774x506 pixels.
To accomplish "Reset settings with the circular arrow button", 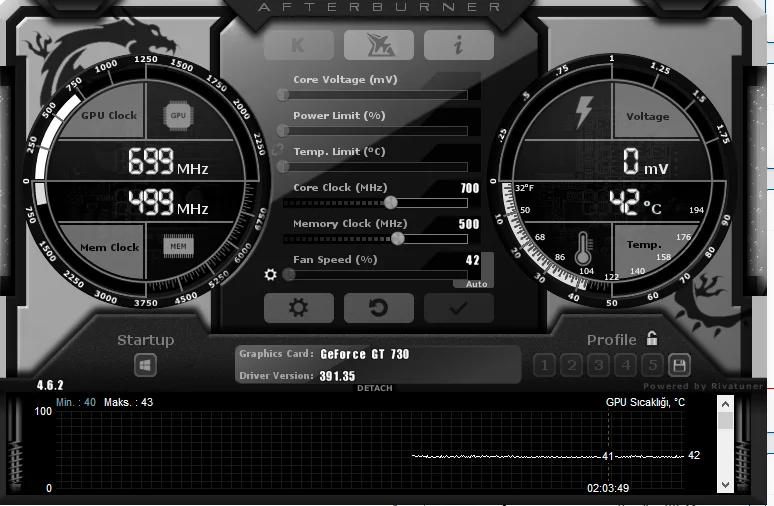I will click(379, 308).
